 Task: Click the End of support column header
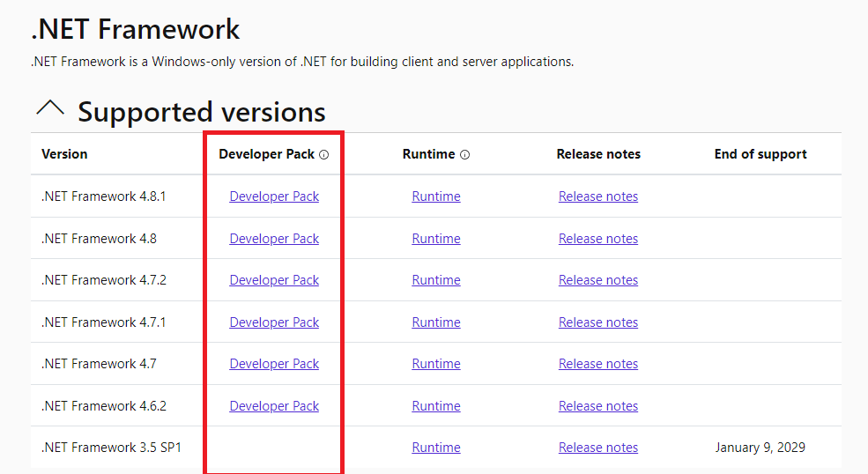point(760,154)
